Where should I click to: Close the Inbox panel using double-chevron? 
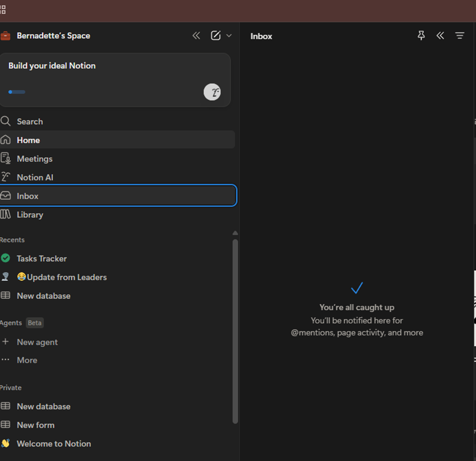click(x=440, y=36)
